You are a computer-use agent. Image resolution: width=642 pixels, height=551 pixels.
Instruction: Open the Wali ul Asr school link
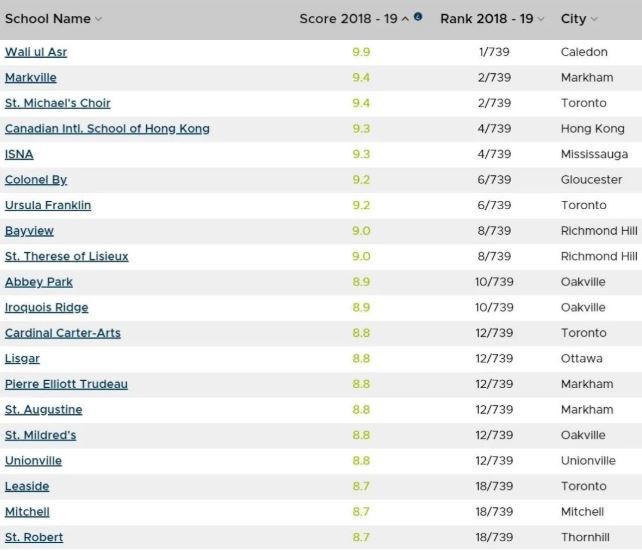[36, 52]
